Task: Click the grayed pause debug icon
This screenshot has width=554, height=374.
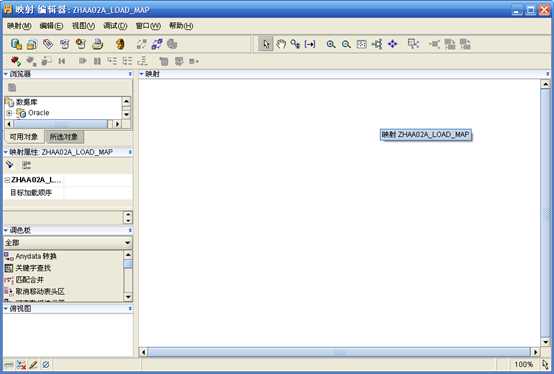Action: (x=98, y=61)
